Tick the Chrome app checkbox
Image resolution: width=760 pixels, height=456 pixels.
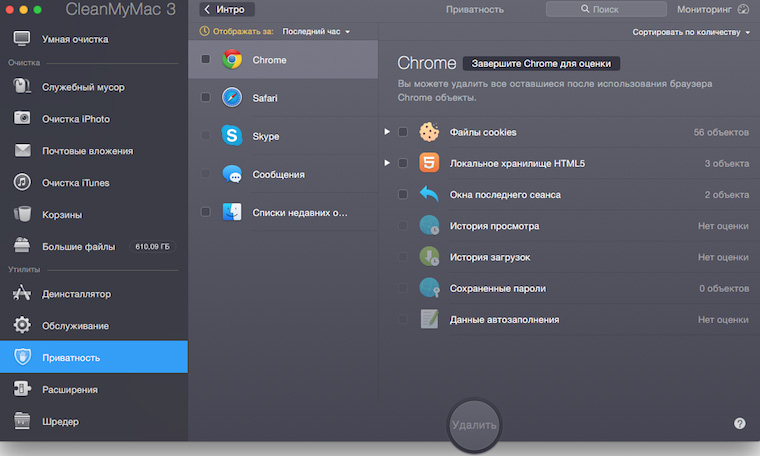pos(206,59)
